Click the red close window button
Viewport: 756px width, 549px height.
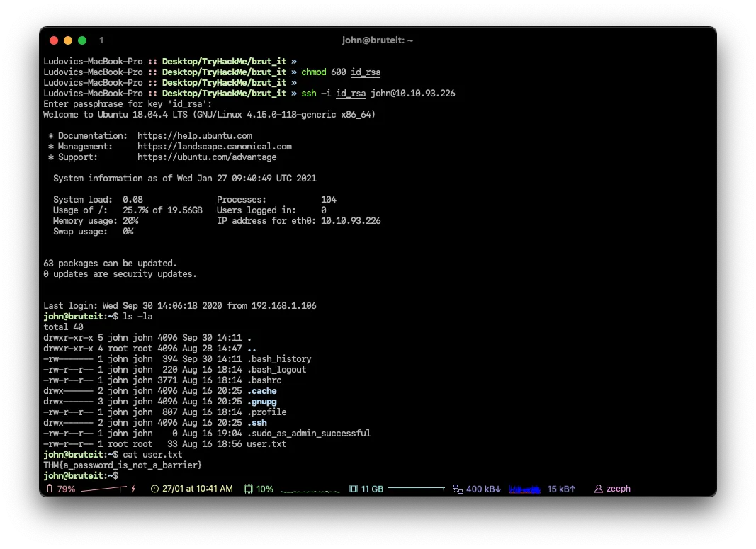pyautogui.click(x=54, y=40)
